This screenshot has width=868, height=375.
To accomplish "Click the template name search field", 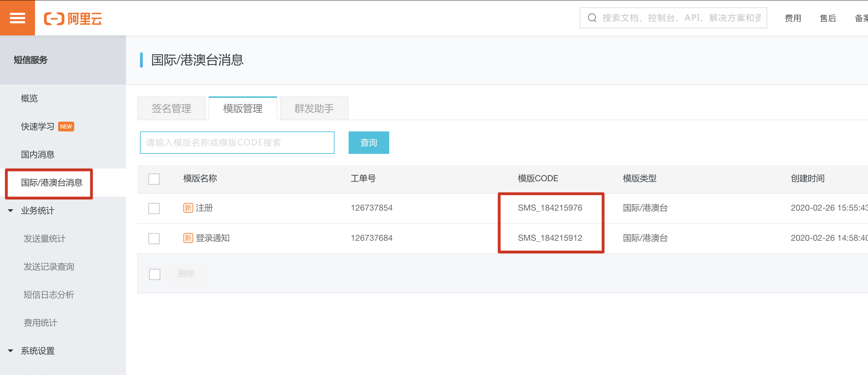I will pyautogui.click(x=237, y=143).
